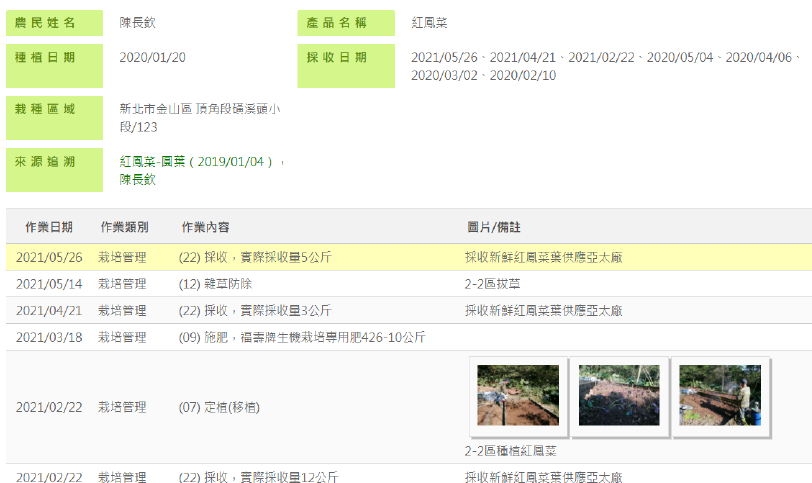Screen dimensions: 812x483
Task: Select the 作業日期 column header
Action: [49, 227]
